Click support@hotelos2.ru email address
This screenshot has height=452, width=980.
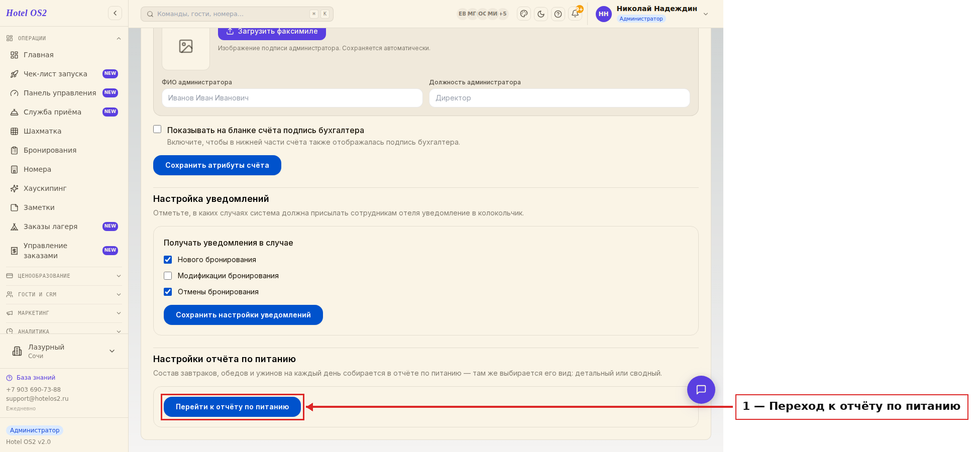click(x=37, y=399)
